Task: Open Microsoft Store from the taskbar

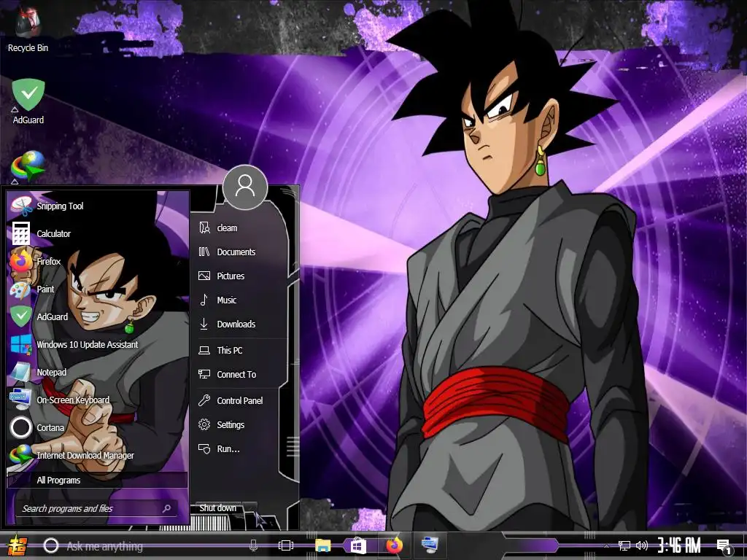Action: tap(358, 545)
